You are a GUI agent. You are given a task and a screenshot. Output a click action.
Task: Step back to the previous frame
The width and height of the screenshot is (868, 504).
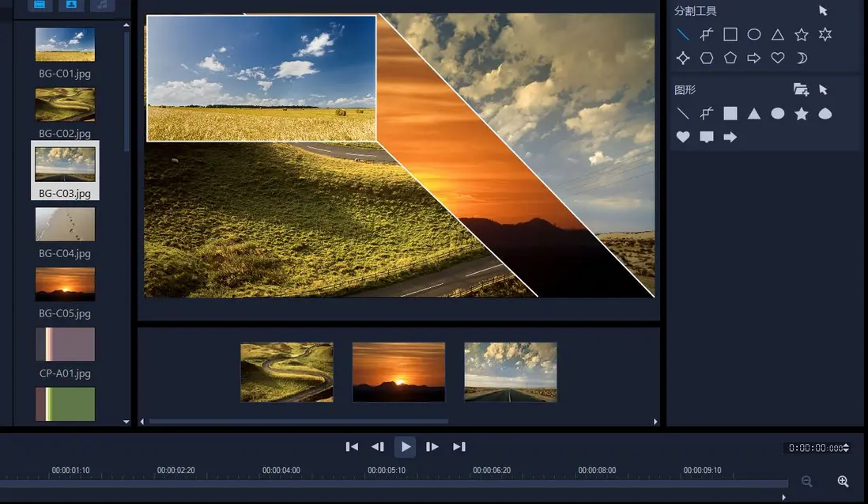coord(378,446)
